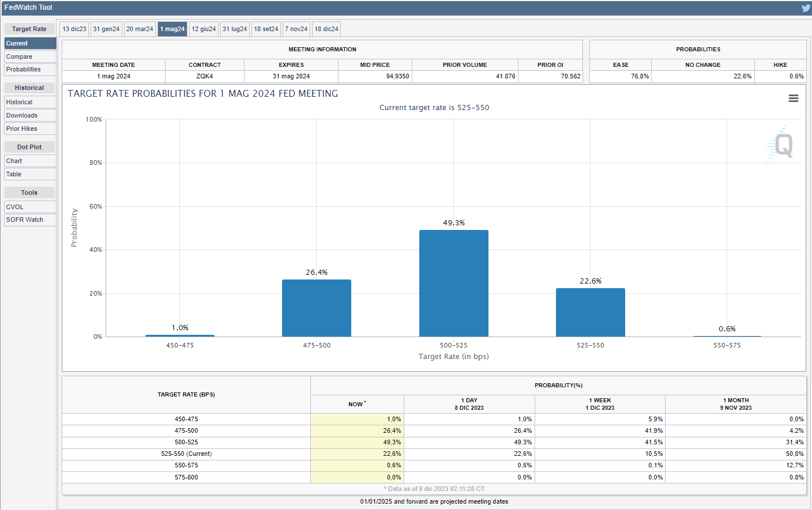This screenshot has width=812, height=510.
Task: Click the 94,9350 mid price value
Action: [397, 76]
